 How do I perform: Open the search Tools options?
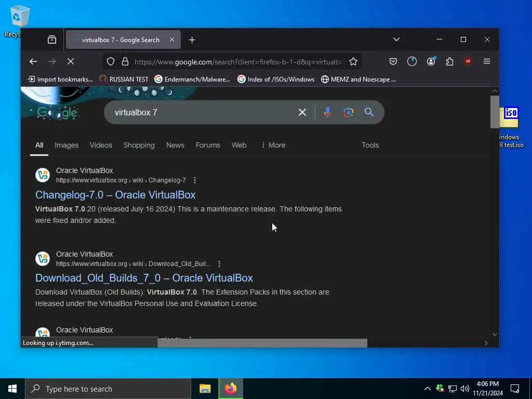tap(370, 145)
